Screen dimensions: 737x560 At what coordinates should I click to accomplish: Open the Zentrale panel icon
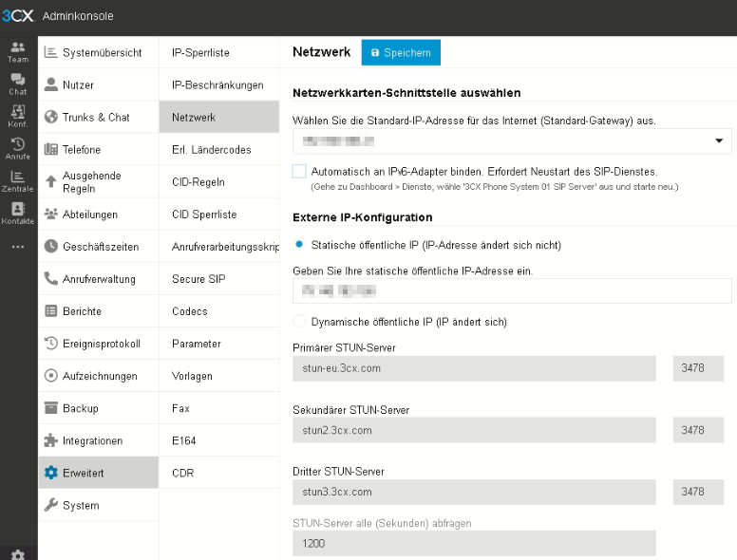[18, 180]
